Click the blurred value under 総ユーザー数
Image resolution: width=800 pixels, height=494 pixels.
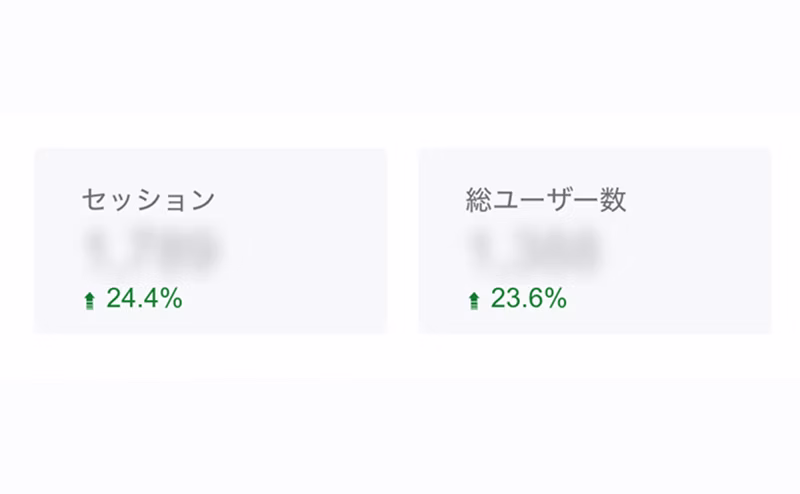[x=534, y=250]
